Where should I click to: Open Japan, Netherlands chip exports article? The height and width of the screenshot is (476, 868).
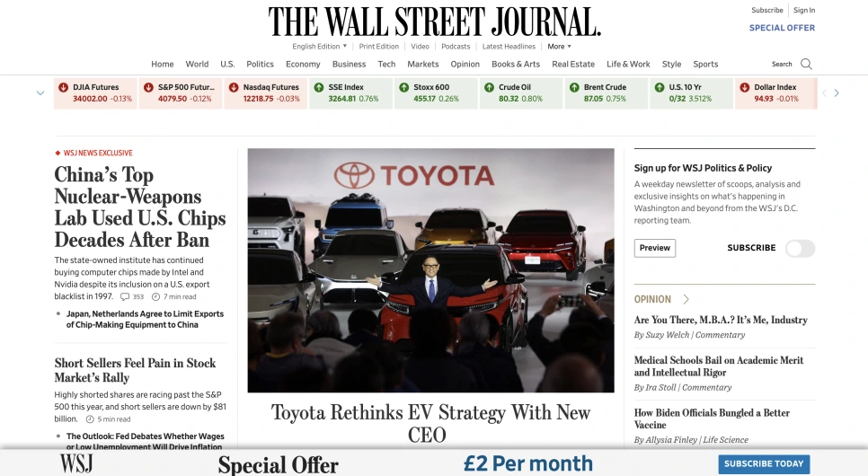(x=145, y=320)
